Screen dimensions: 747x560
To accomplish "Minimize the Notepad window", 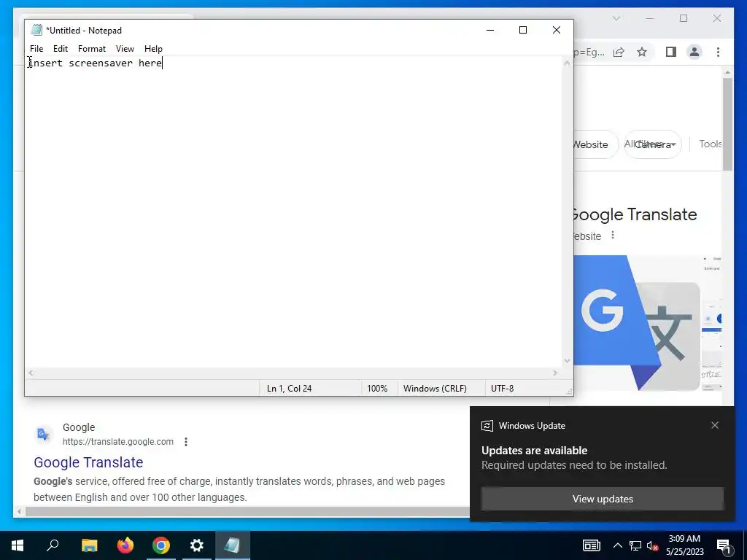I will tap(490, 30).
